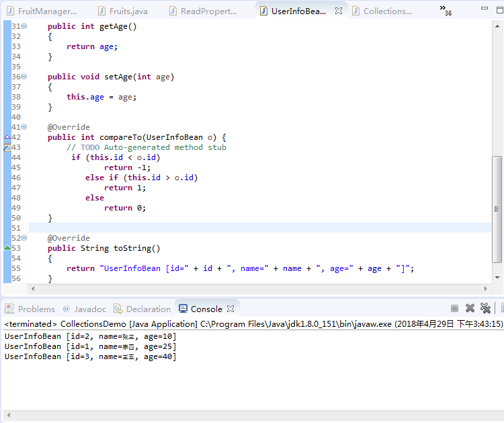Open the Fruits.java editor tab
The width and height of the screenshot is (504, 423).
[x=123, y=11]
